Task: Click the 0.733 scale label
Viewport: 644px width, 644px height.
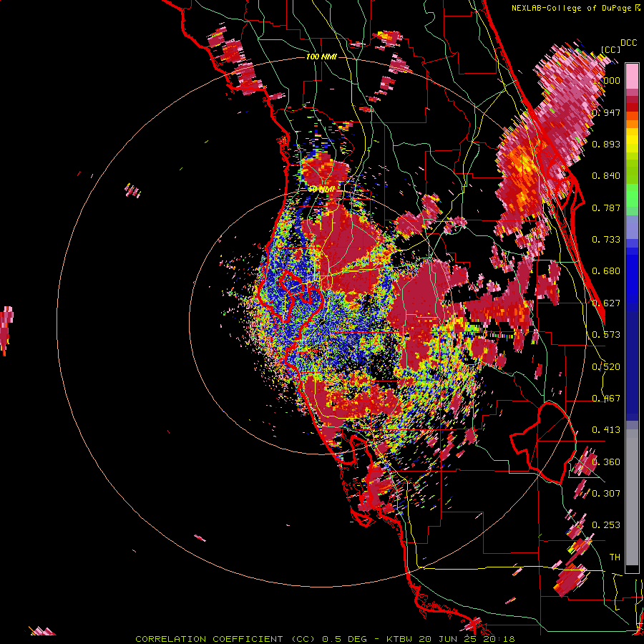Action: click(x=606, y=240)
